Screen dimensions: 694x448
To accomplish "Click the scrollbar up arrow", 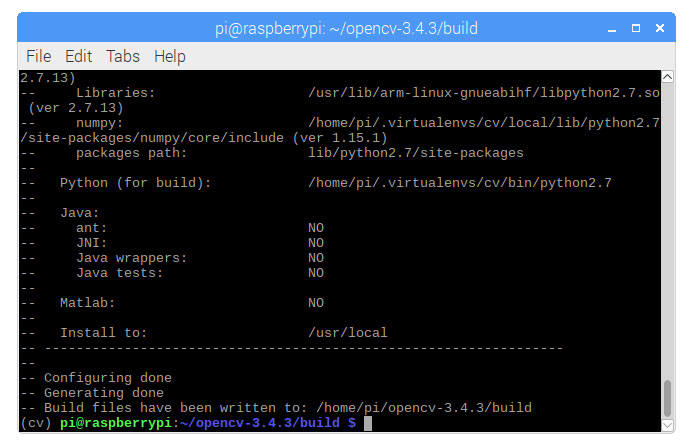I will 667,77.
